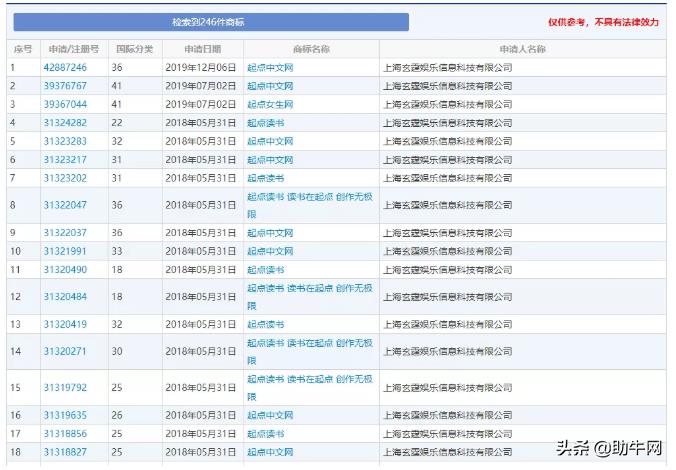676x470 pixels.
Task: Open the 起点女生网 trademark link
Action: [270, 104]
